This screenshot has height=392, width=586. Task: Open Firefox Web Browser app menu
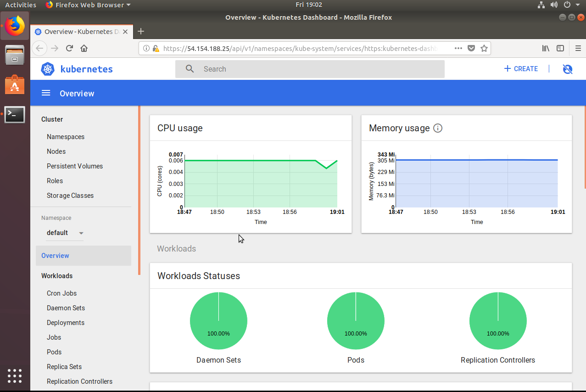coord(88,5)
